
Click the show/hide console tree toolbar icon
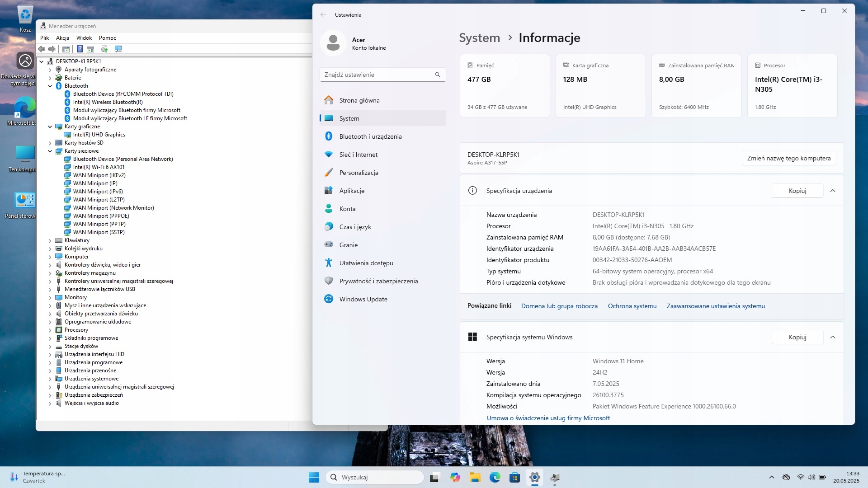click(x=66, y=49)
